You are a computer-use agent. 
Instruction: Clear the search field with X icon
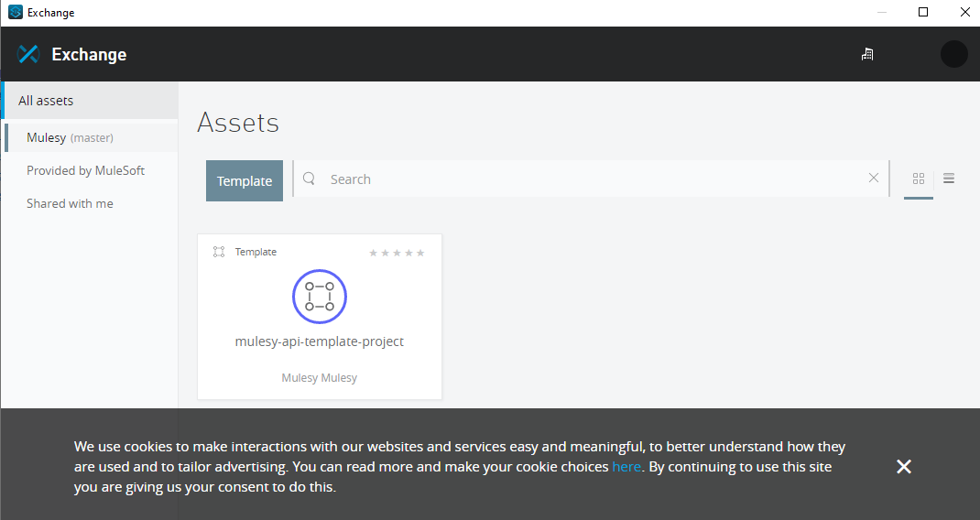click(x=874, y=179)
